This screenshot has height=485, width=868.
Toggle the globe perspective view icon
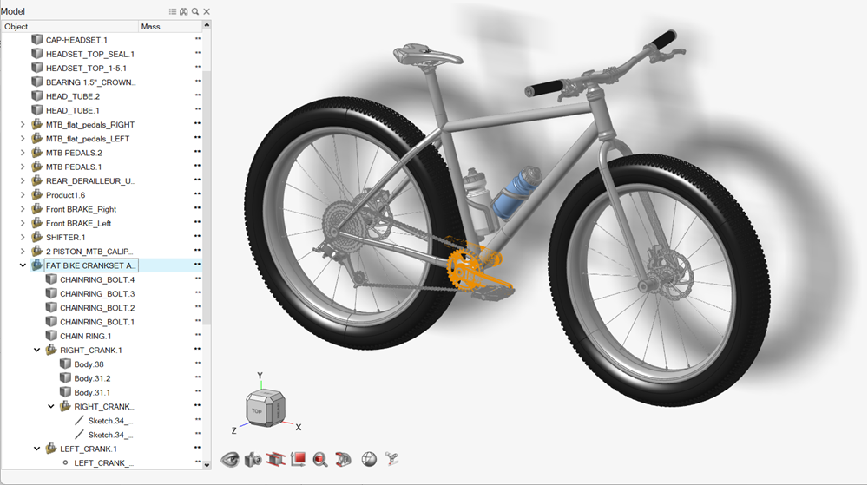(x=368, y=459)
